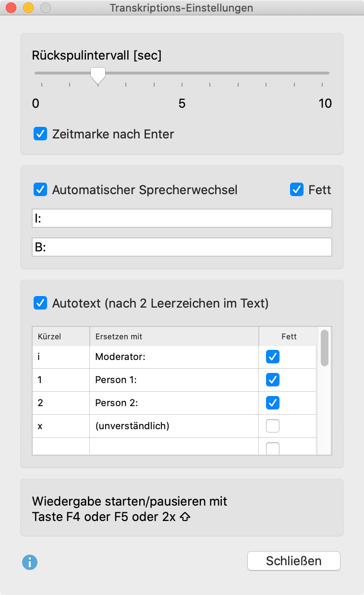Select the Moderator: replacement cell
Screen dimensions: 364x595
coord(174,357)
